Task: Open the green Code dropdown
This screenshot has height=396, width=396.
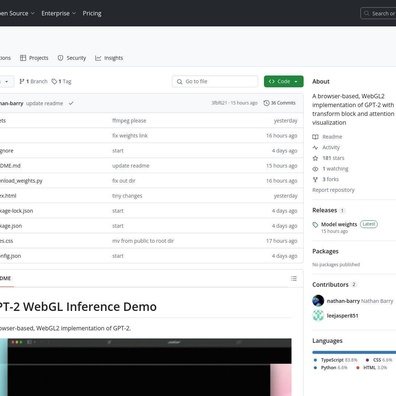Action: (x=284, y=81)
